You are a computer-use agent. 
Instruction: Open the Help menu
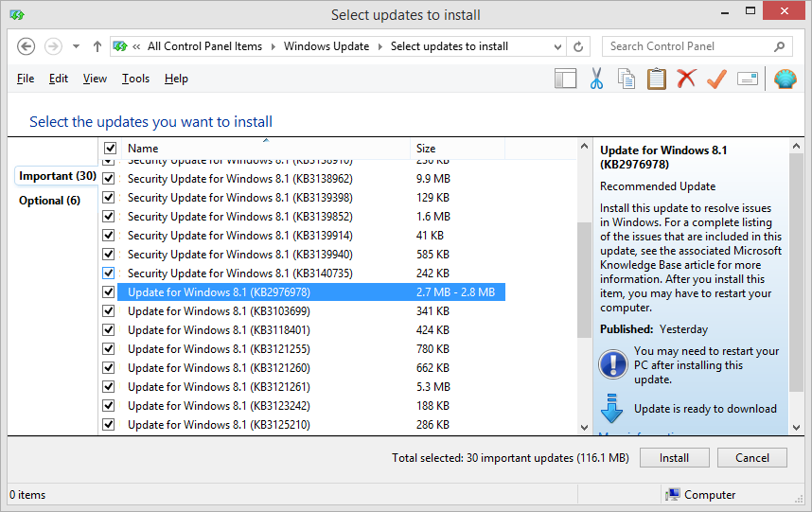[176, 79]
